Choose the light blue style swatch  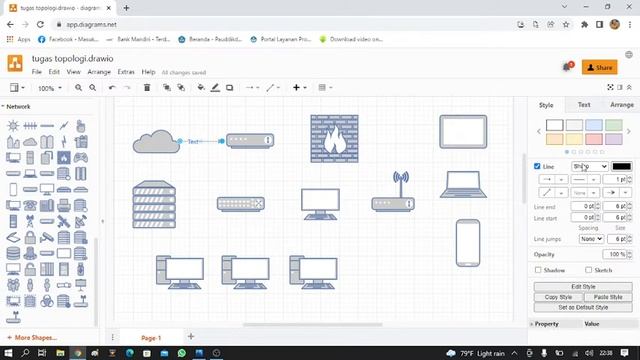pos(593,125)
